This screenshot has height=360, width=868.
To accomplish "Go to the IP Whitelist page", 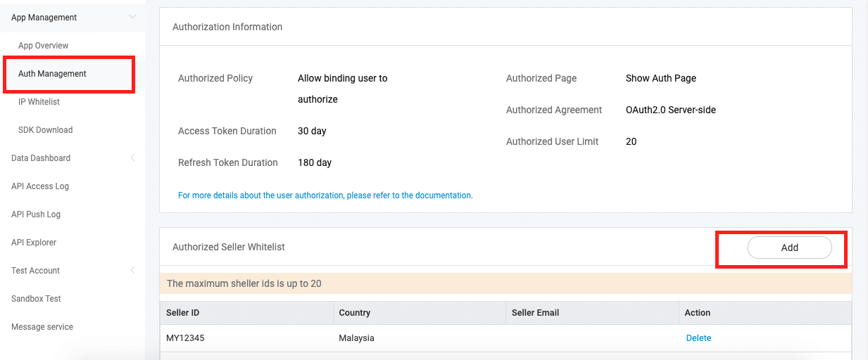I will point(39,102).
